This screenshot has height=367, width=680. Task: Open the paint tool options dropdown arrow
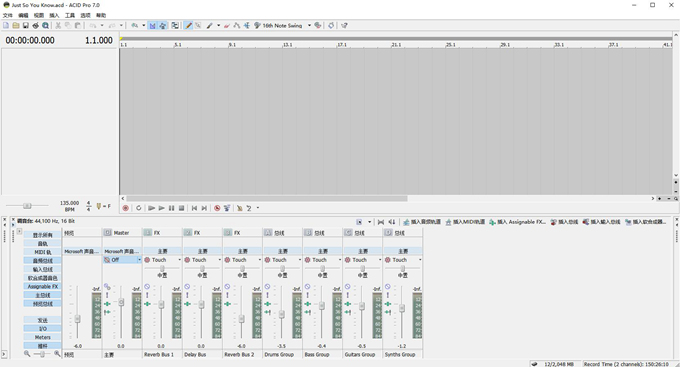point(219,26)
